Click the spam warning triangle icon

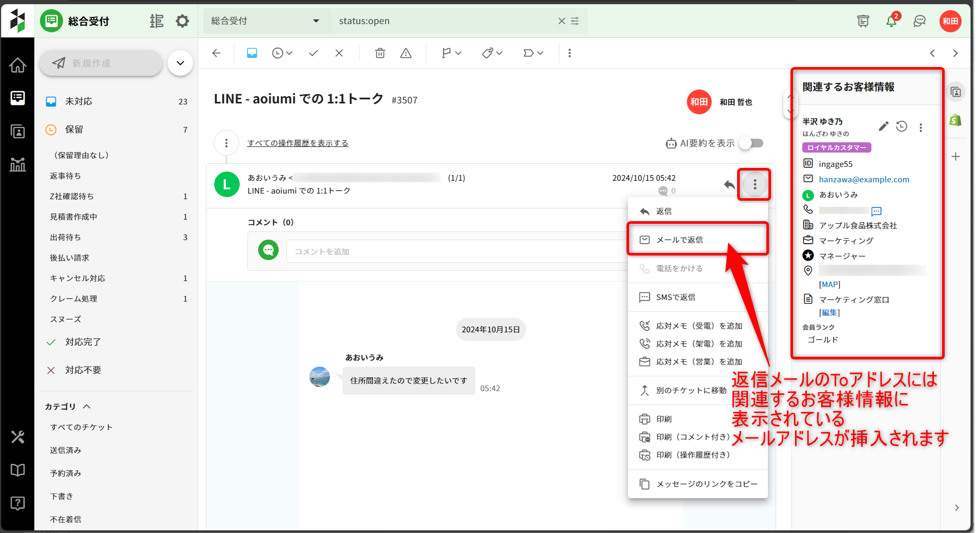coord(406,53)
